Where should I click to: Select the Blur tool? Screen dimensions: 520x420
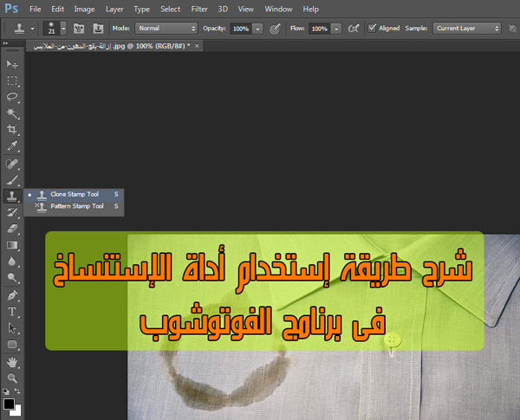tap(12, 262)
